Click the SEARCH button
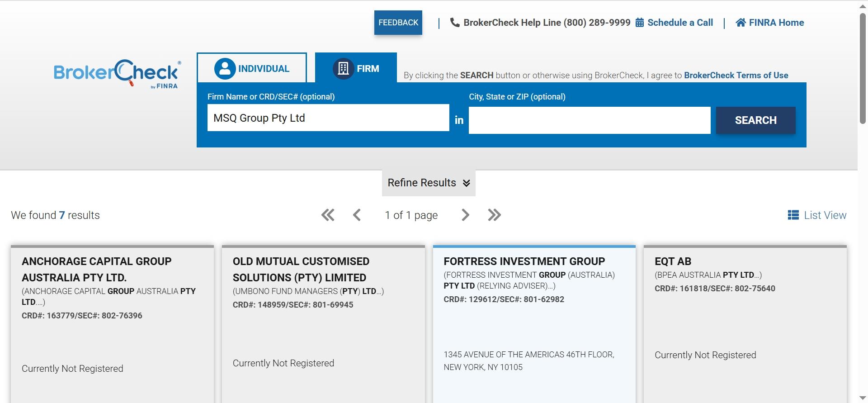 coord(756,120)
